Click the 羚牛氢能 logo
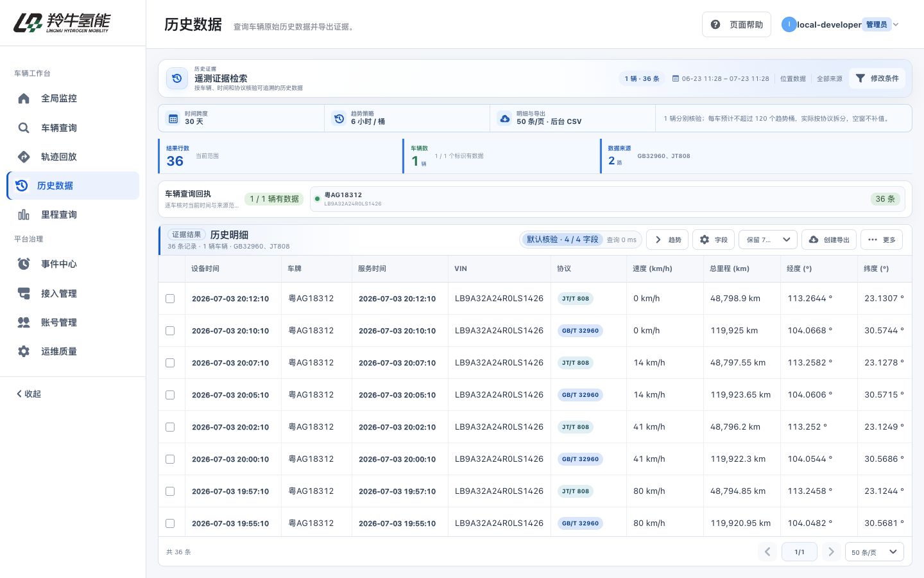Viewport: 924px width, 578px height. pyautogui.click(x=62, y=22)
